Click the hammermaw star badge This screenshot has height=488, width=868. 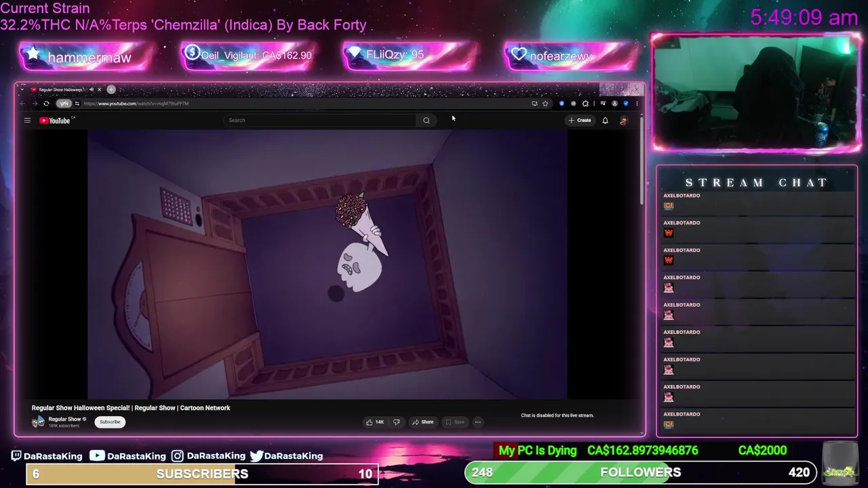85,57
